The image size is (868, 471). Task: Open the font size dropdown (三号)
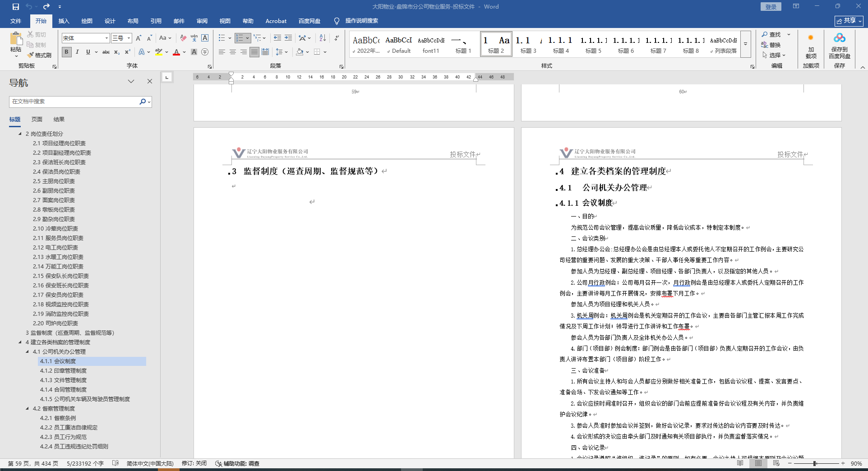[129, 38]
